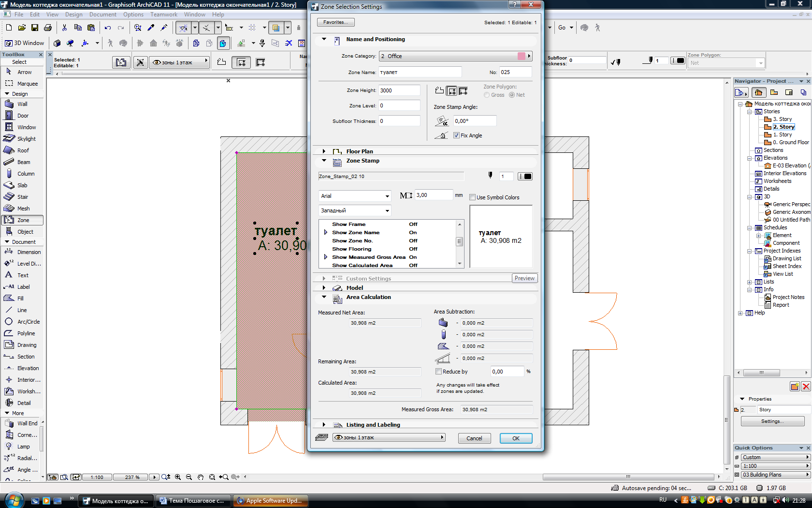This screenshot has width=812, height=508.
Task: Open the Options menu
Action: click(133, 15)
